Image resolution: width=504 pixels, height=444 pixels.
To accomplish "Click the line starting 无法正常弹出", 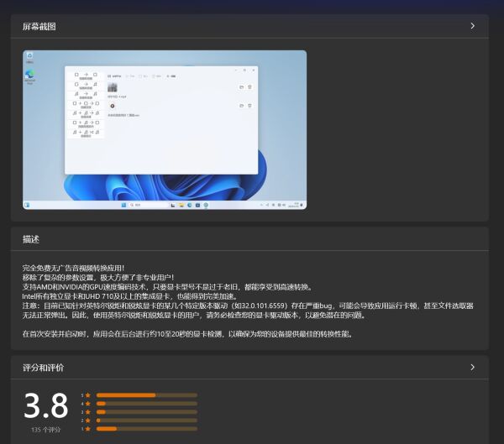I will [x=195, y=316].
